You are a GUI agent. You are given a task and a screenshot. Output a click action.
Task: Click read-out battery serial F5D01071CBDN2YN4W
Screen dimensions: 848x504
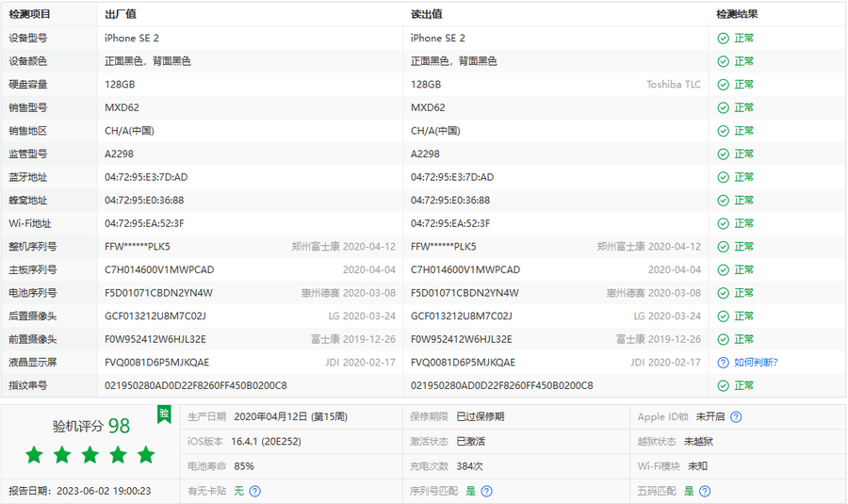465,293
